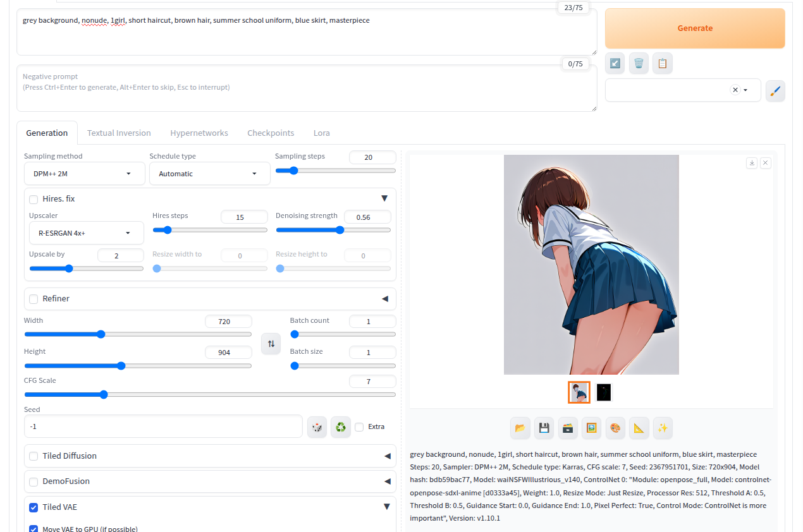
Task: Uncheck the Tiled VAE checkbox
Action: [x=34, y=507]
